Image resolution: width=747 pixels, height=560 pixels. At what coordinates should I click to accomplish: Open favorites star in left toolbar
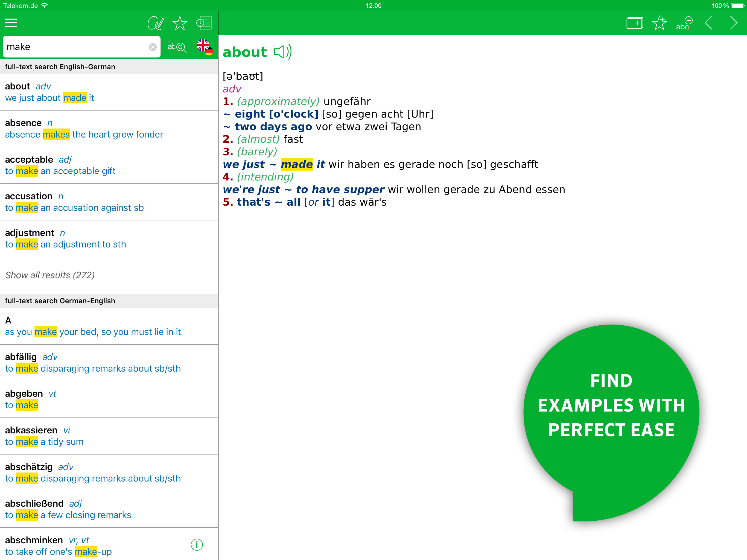[x=180, y=23]
